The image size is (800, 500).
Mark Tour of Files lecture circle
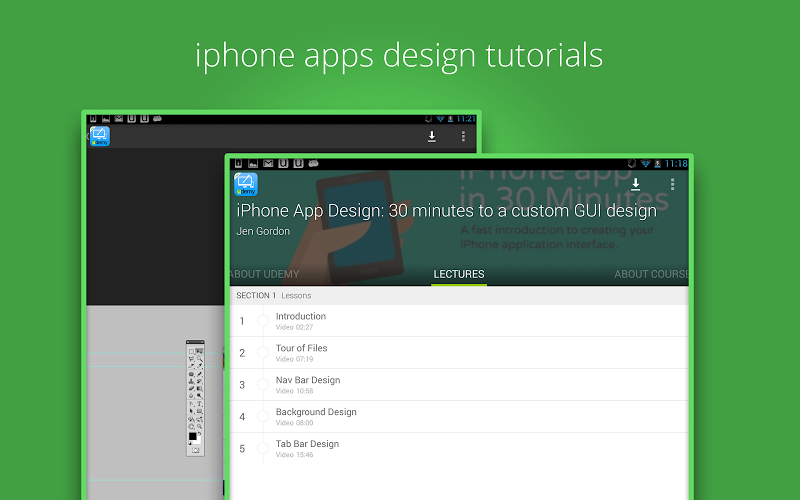[263, 353]
